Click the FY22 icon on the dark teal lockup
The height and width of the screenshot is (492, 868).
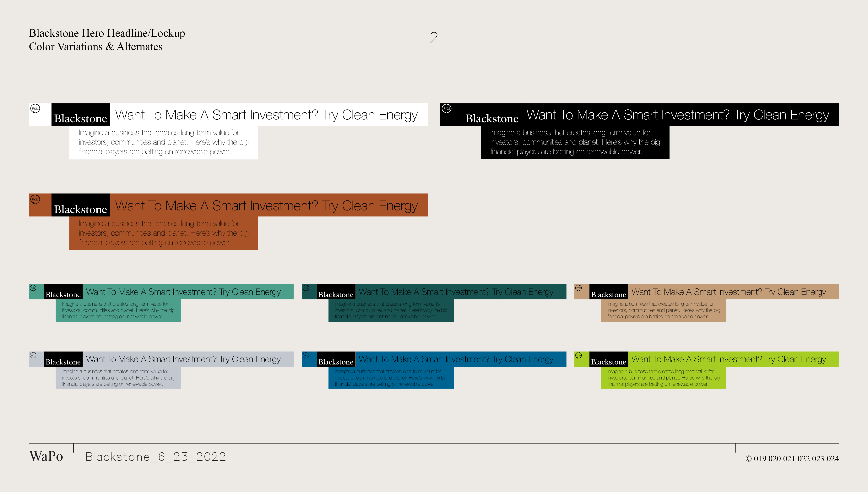point(306,288)
